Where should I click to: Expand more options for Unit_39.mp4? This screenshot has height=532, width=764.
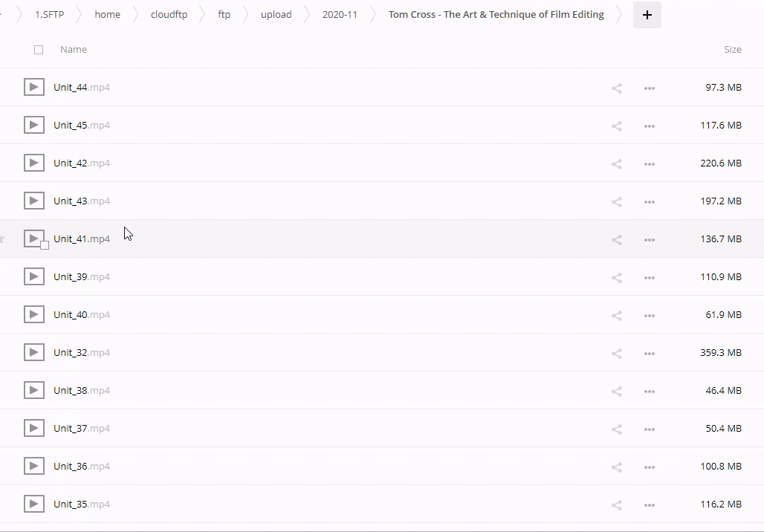(x=649, y=277)
